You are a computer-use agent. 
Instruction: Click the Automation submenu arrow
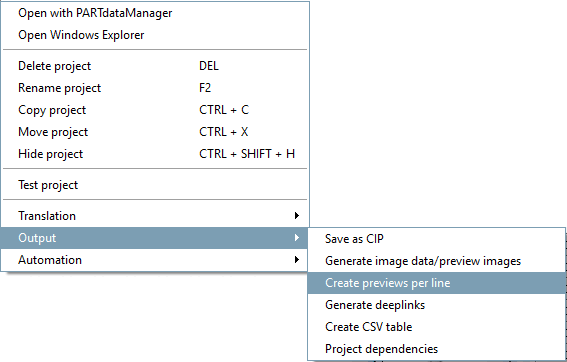click(x=297, y=260)
